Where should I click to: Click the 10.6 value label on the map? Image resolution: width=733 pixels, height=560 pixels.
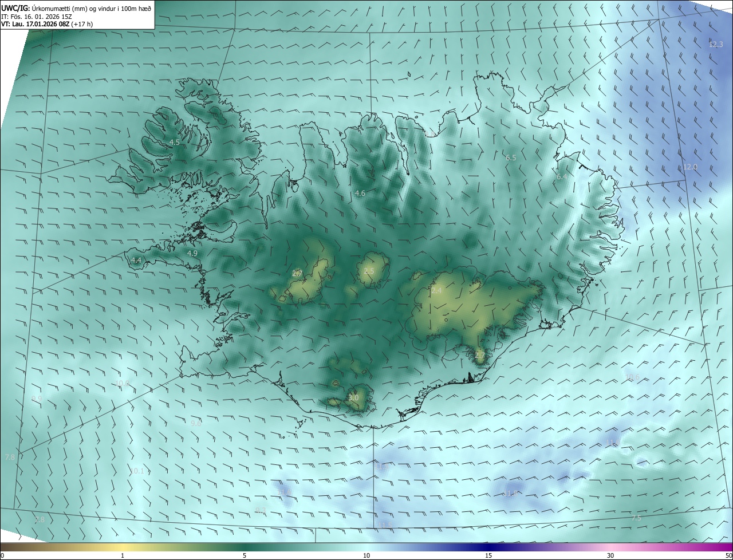tap(632, 377)
